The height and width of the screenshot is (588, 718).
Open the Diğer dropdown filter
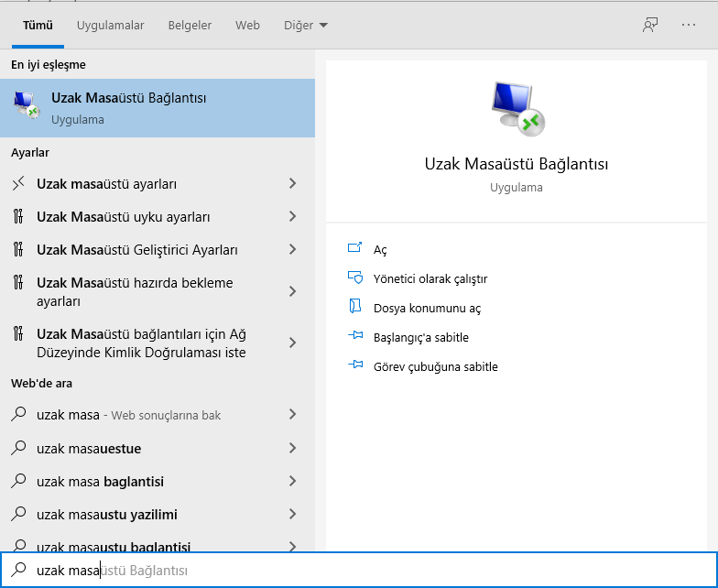(305, 26)
